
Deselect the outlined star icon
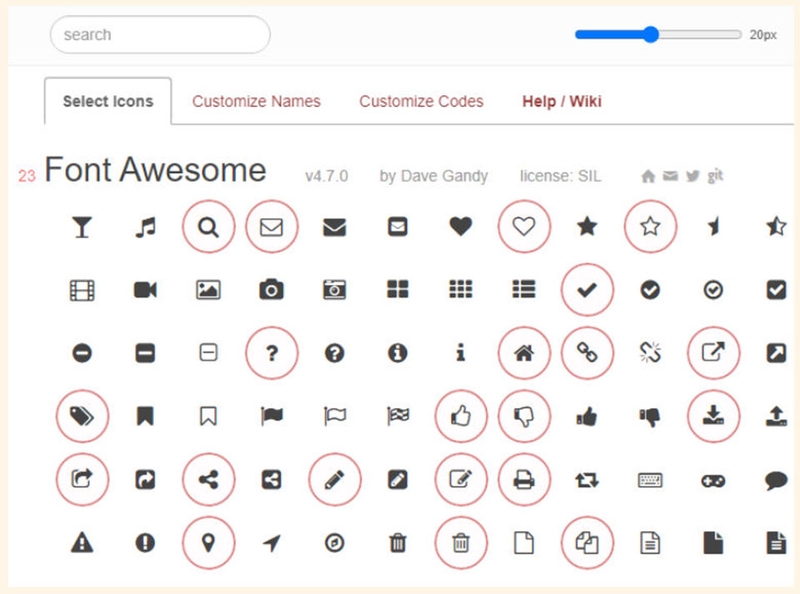coord(651,227)
